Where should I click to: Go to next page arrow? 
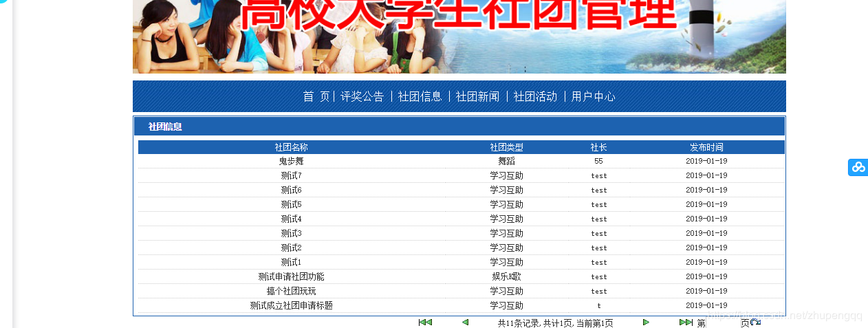(646, 322)
